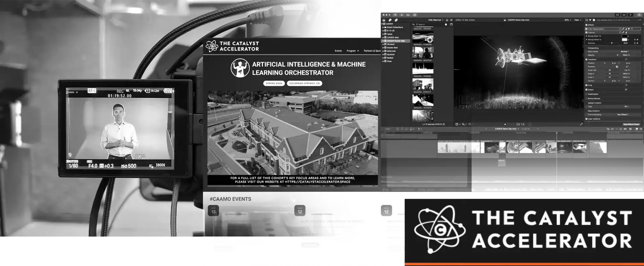This screenshot has height=266, width=644.
Task: Show the Libraries sidebar icon
Action: pyautogui.click(x=384, y=20)
